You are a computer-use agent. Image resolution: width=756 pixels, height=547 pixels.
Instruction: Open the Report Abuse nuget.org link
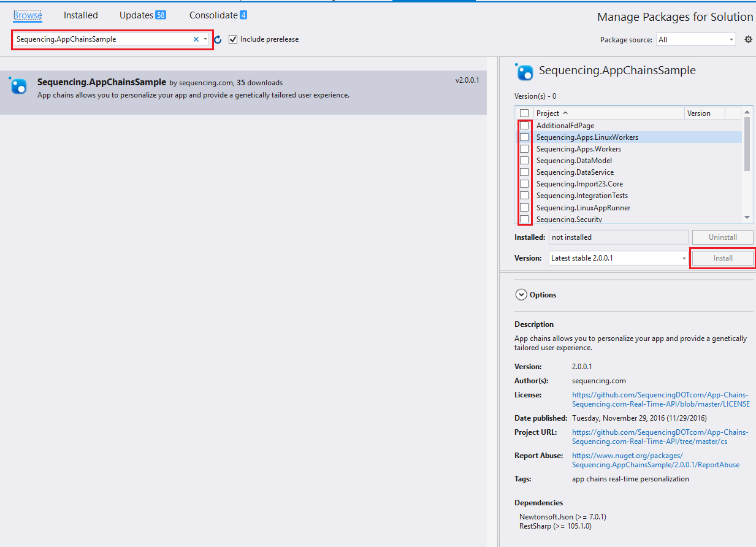pyautogui.click(x=655, y=460)
